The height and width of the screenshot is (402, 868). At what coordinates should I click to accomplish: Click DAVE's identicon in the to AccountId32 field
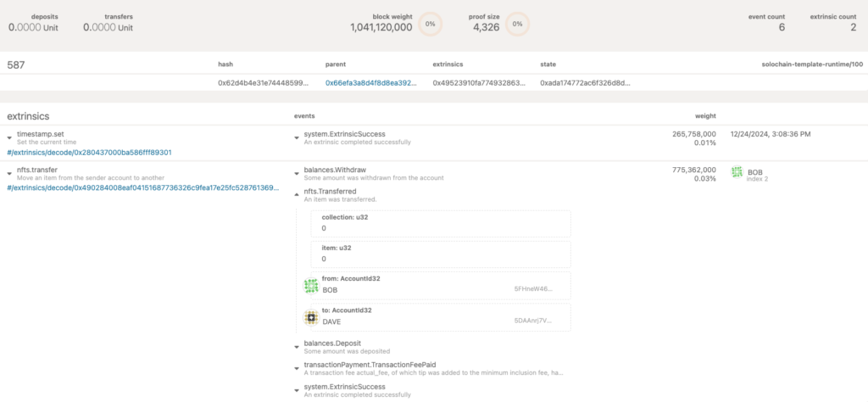pos(311,317)
